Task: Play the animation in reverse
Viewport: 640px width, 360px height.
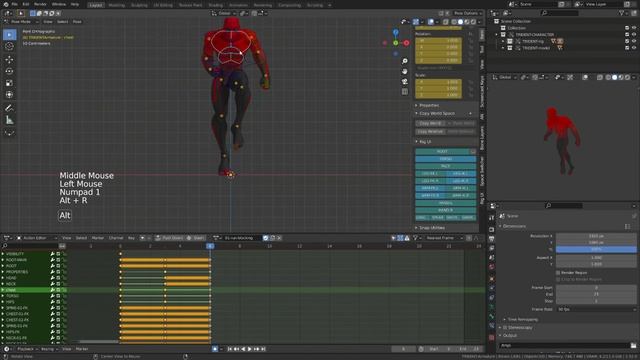Action: [x=243, y=349]
